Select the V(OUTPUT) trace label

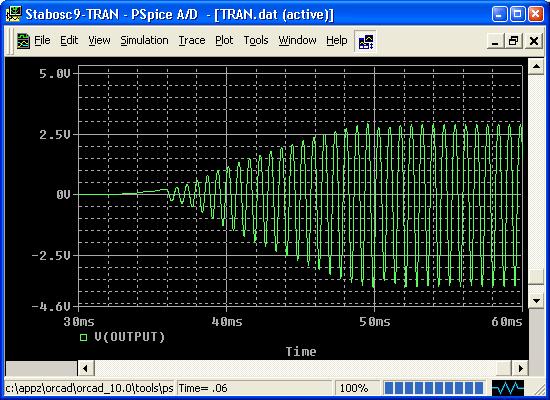tap(129, 337)
